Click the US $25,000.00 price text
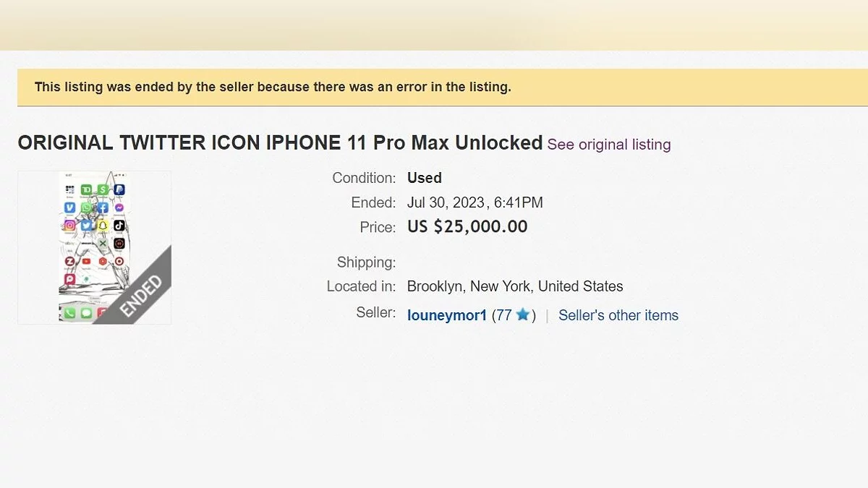The width and height of the screenshot is (868, 488). (x=467, y=227)
